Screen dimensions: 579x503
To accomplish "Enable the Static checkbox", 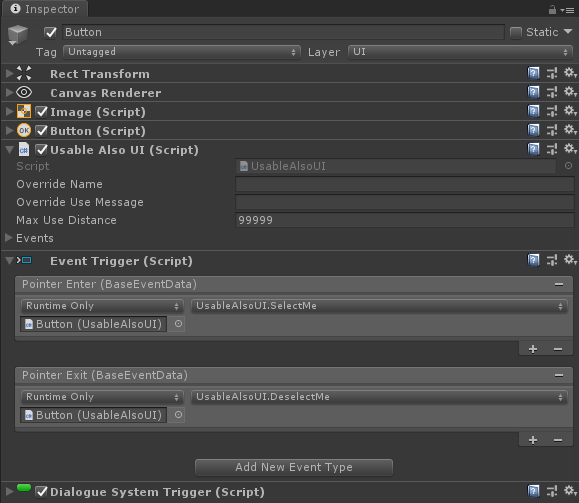I will tap(515, 32).
